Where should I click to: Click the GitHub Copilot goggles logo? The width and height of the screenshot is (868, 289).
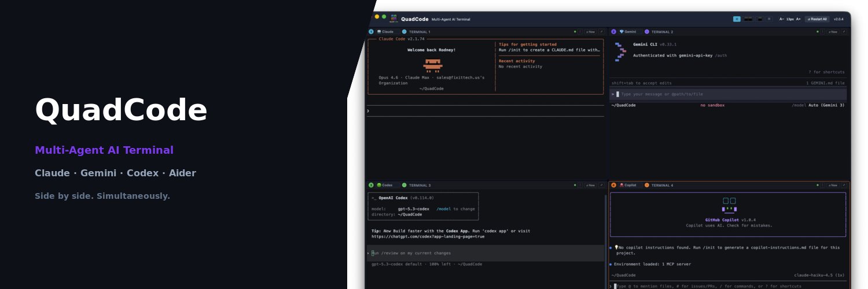click(x=729, y=205)
